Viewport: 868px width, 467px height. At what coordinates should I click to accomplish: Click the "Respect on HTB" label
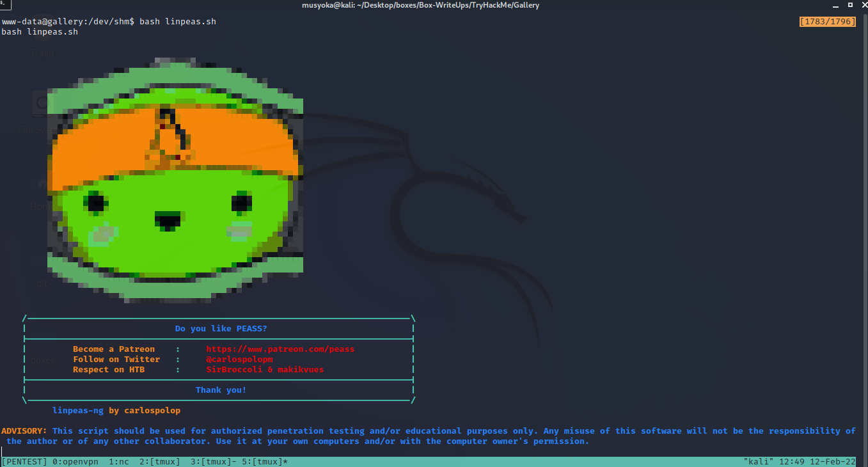pos(109,370)
